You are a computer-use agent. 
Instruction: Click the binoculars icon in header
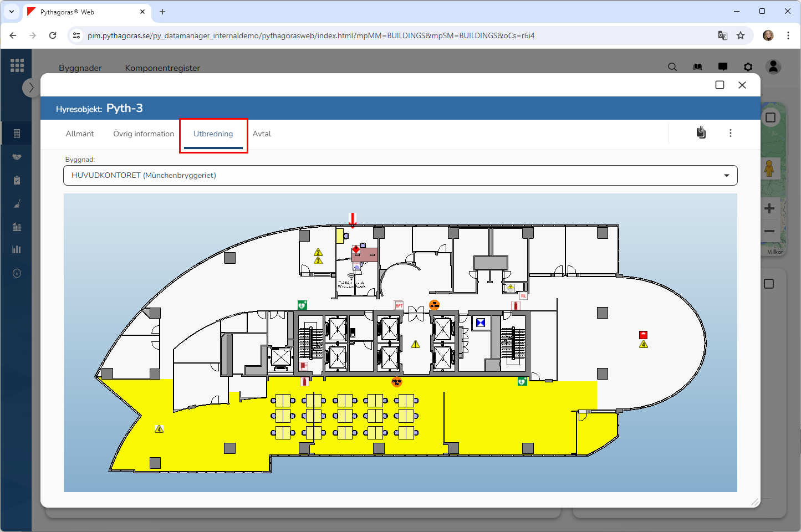[697, 67]
